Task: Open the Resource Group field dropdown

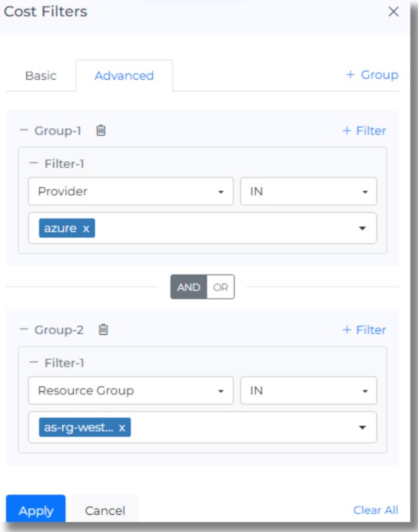Action: (130, 391)
